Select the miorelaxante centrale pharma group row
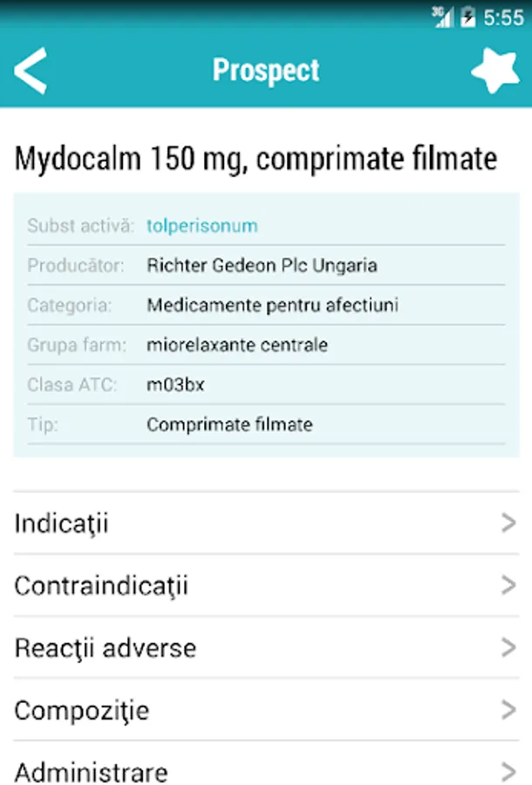Screen dimensions: 532x785 coord(266,345)
